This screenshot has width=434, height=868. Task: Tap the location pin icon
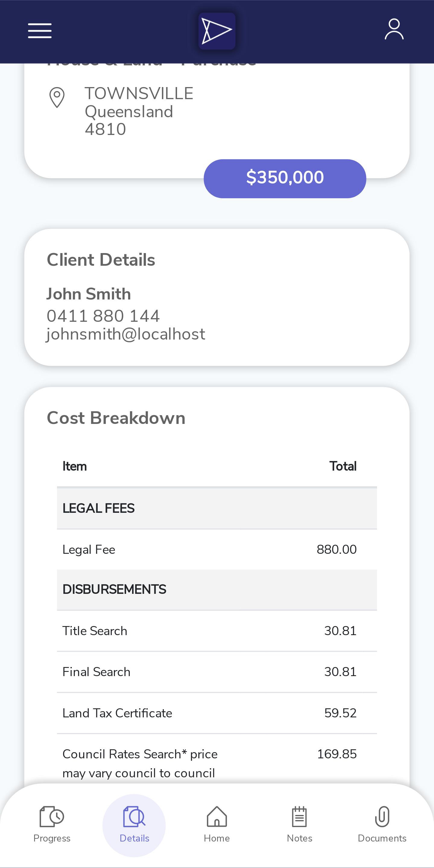coord(57,97)
